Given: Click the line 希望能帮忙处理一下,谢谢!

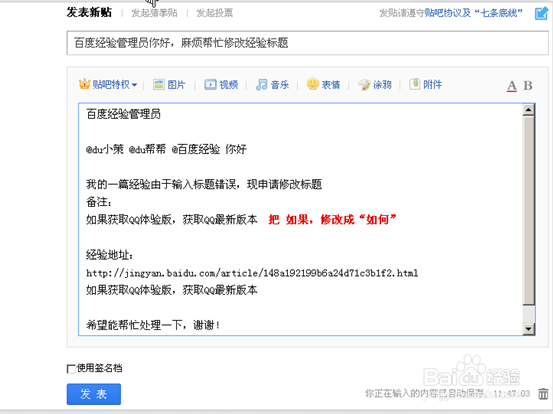Looking at the screenshot, I should tap(153, 325).
